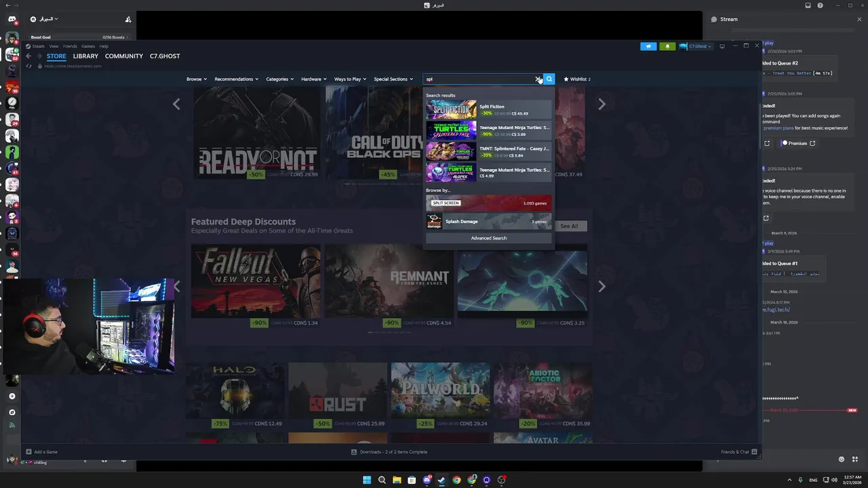Open Rust game thumbnail
The image size is (868, 488).
click(338, 390)
